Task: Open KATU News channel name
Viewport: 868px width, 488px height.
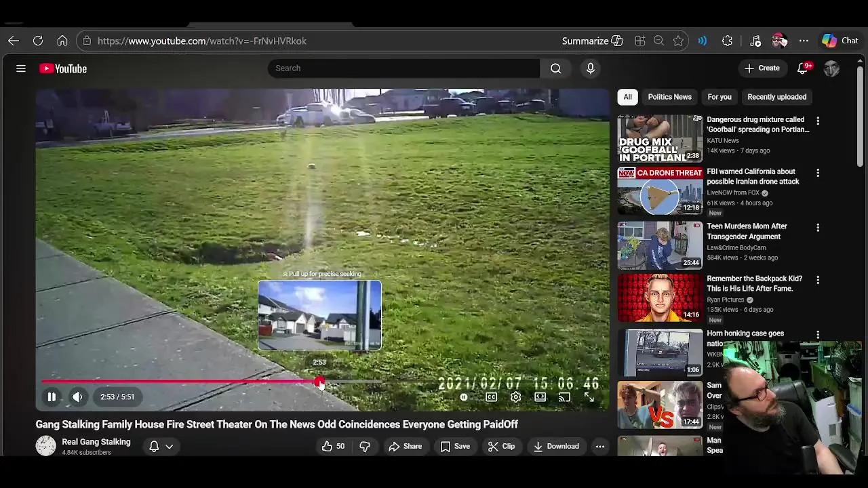Action: tap(723, 140)
